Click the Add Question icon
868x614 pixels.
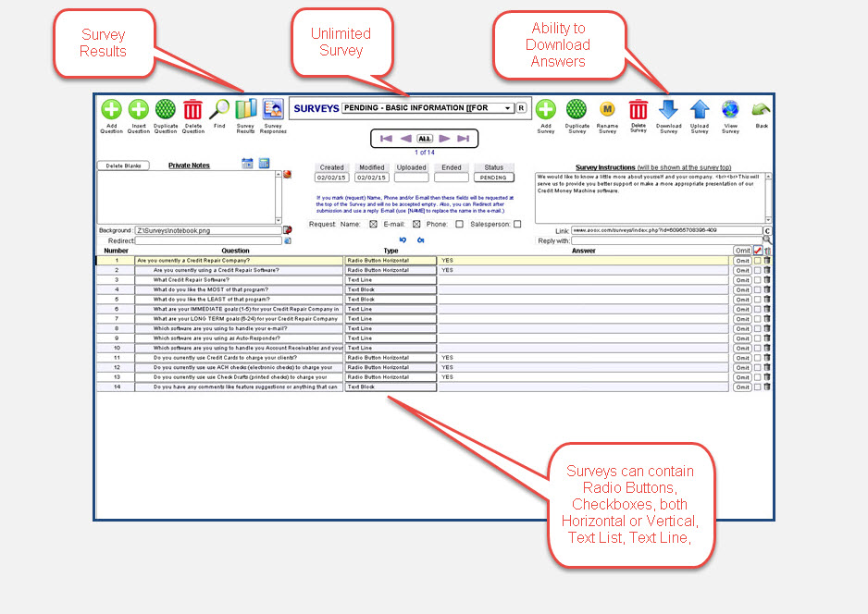[x=111, y=111]
